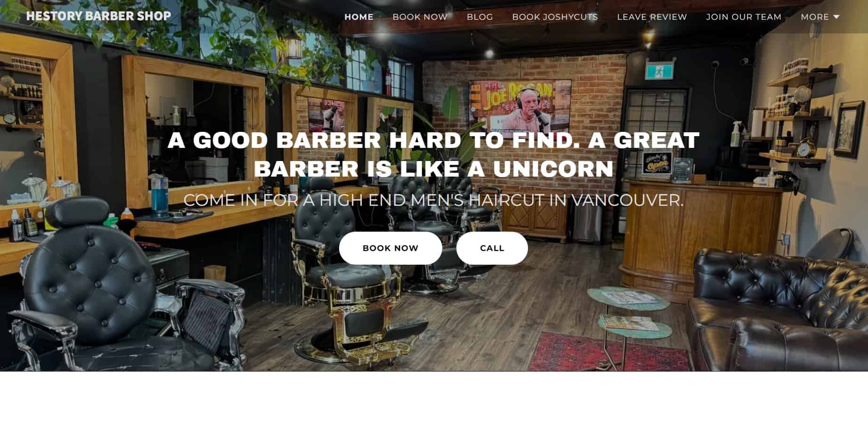
Task: Click the blue Barbicide jar on the counter
Action: [x=160, y=196]
